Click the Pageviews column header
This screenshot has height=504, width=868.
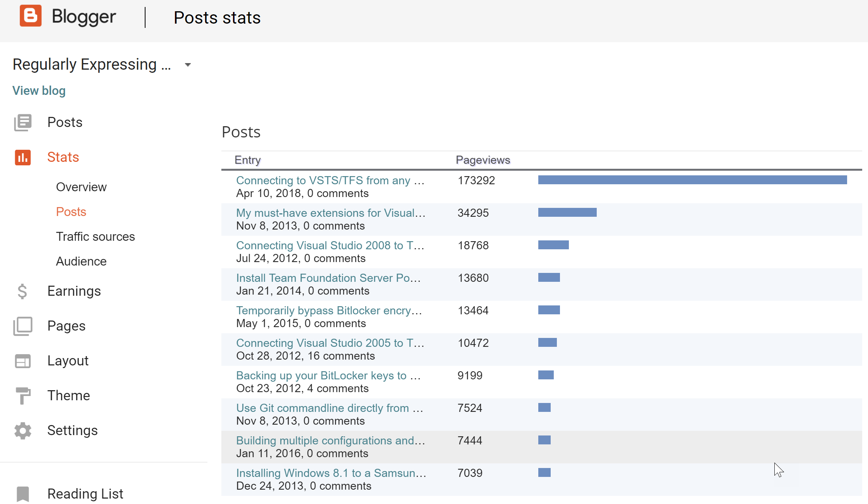tap(483, 160)
